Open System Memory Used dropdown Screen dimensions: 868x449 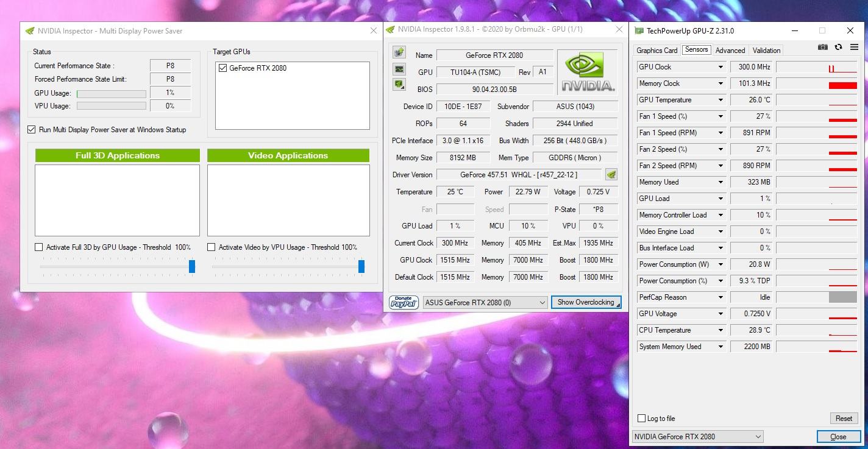[720, 347]
